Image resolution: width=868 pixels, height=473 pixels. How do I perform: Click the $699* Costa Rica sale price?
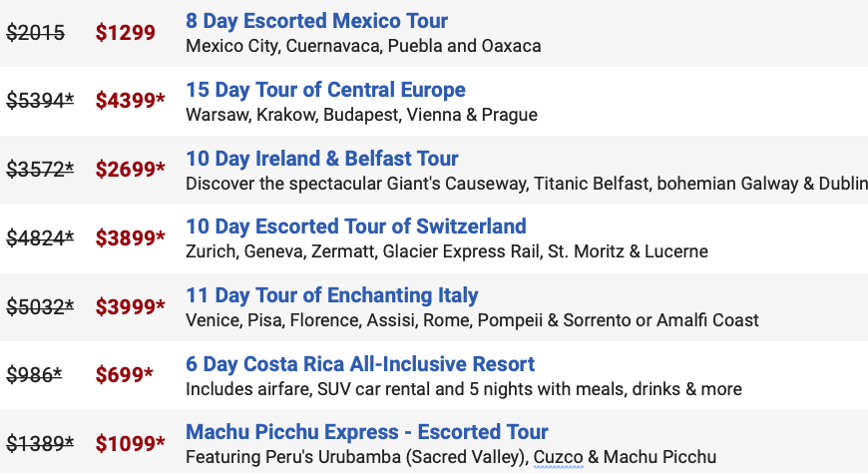pyautogui.click(x=124, y=374)
